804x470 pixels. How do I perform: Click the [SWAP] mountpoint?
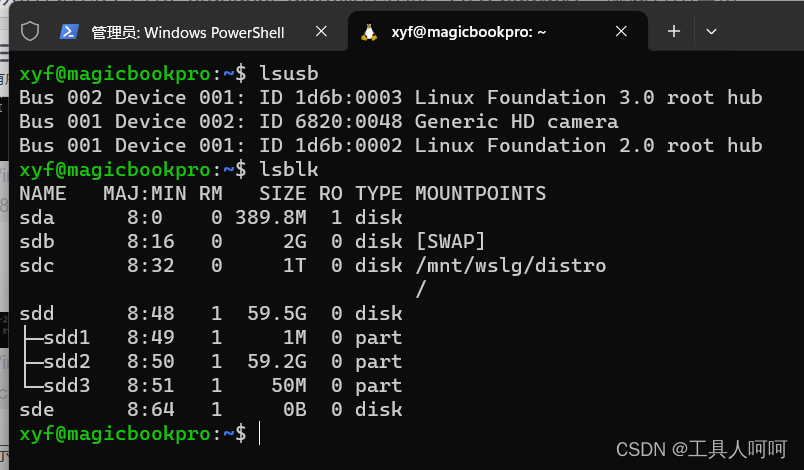(451, 241)
